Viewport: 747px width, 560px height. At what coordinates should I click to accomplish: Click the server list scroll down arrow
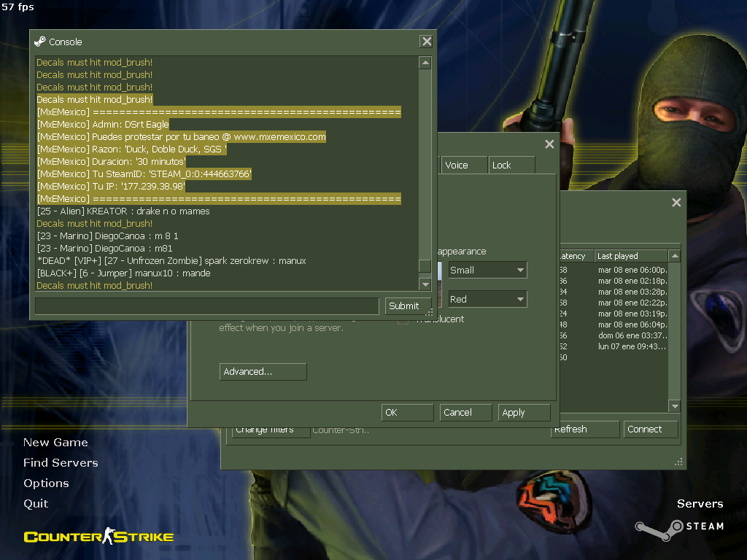pyautogui.click(x=675, y=406)
